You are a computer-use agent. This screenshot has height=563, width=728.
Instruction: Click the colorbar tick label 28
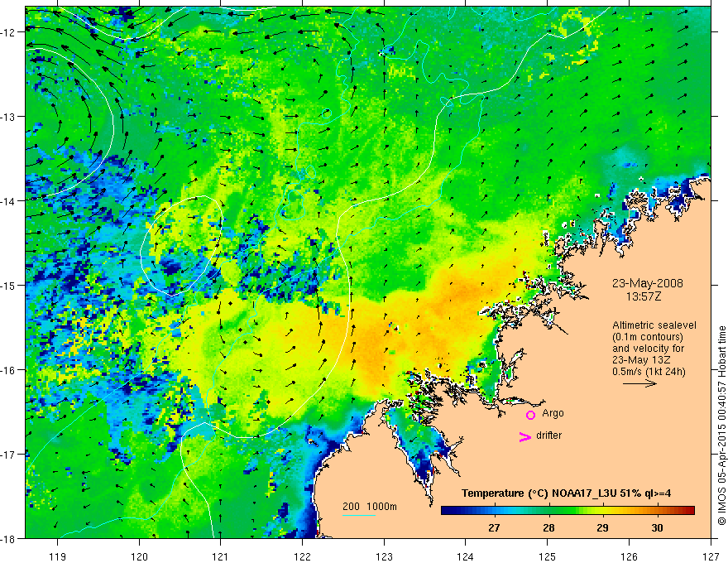point(548,527)
